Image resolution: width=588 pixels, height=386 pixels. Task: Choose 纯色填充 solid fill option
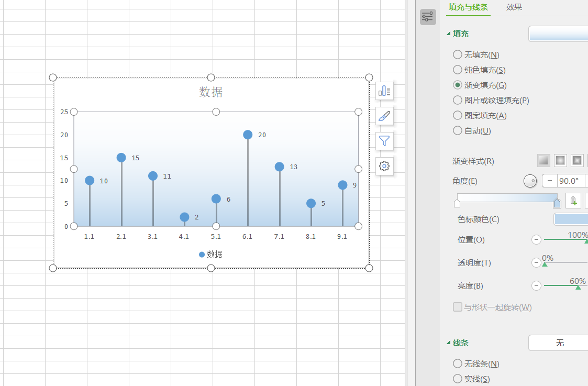(458, 70)
